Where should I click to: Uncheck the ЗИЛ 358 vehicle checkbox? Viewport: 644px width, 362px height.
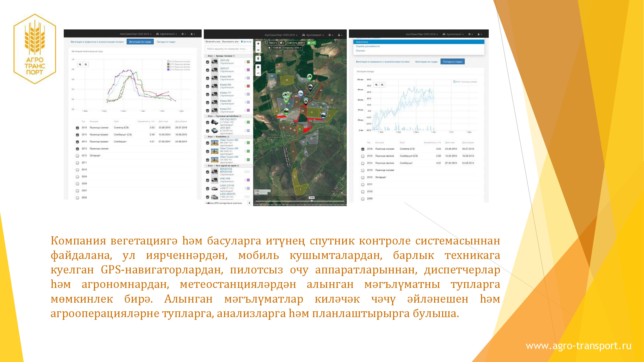[x=207, y=62]
